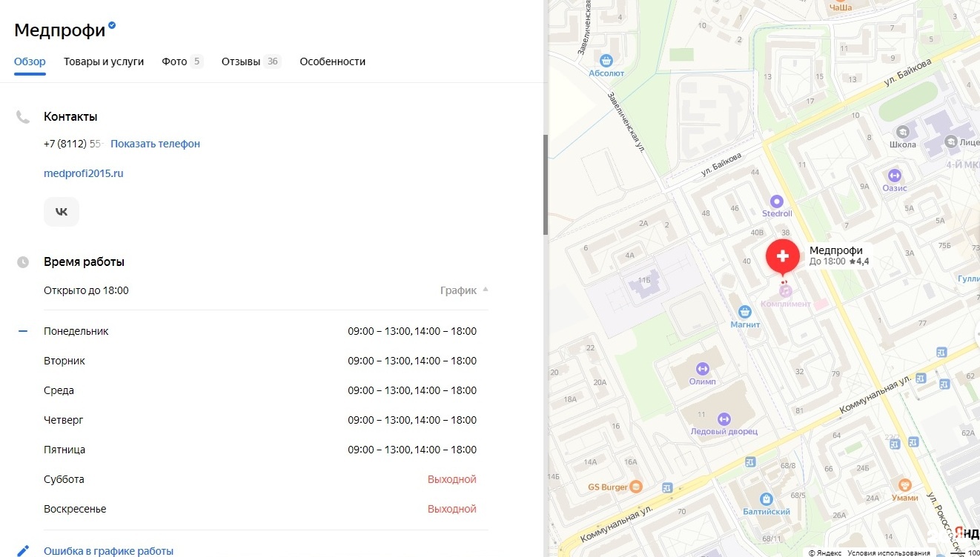Click the Четверг schedule row
Image resolution: width=980 pixels, height=557 pixels.
tap(260, 420)
